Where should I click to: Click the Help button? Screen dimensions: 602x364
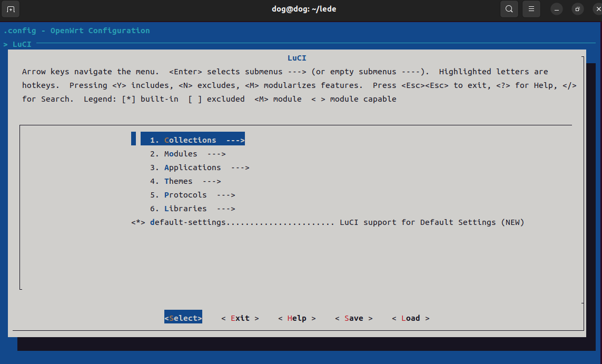297,318
